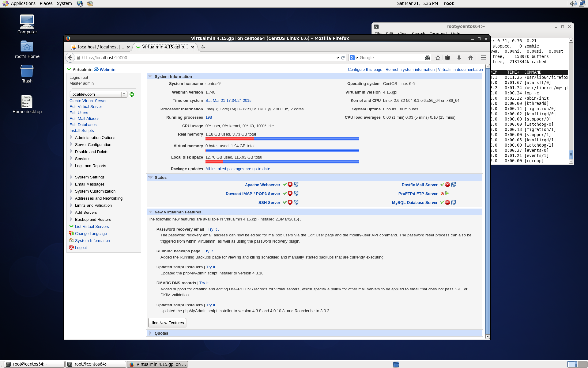Open the Firefox hamburger menu
The image size is (588, 368).
pyautogui.click(x=484, y=58)
